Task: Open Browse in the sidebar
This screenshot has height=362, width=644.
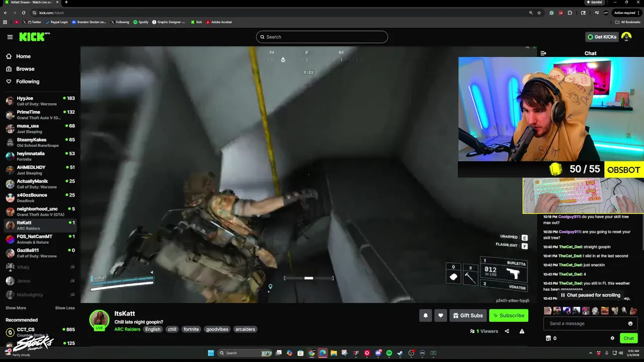Action: click(21, 69)
